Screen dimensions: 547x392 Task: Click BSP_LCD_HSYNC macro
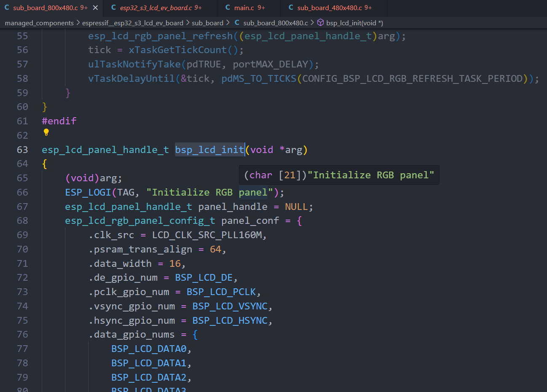tap(230, 320)
